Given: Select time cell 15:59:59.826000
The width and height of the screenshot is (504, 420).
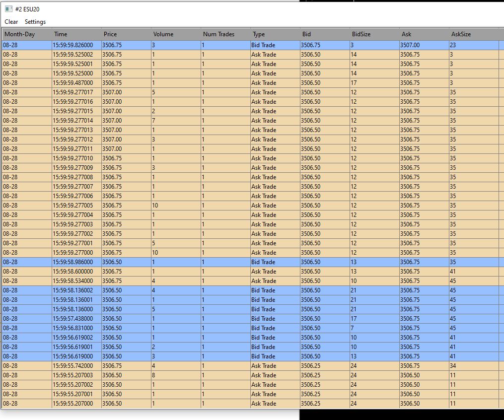Looking at the screenshot, I should [76, 45].
